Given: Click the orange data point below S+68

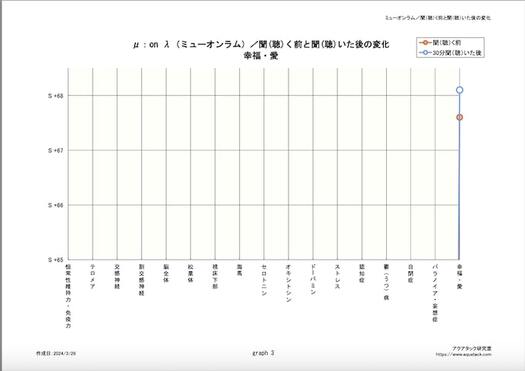Looking at the screenshot, I should 459,117.
